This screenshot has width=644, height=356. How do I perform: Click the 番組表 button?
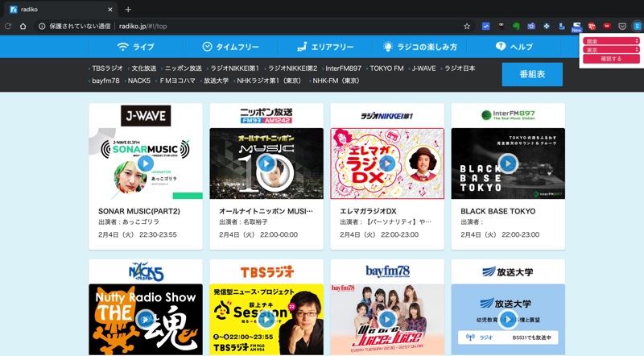pos(531,74)
